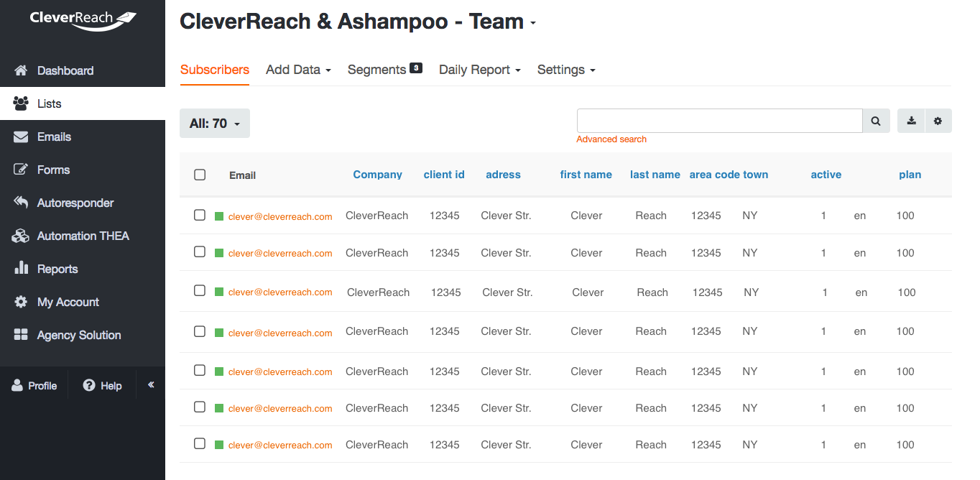Sort by the Email column header
980x480 pixels.
[243, 175]
